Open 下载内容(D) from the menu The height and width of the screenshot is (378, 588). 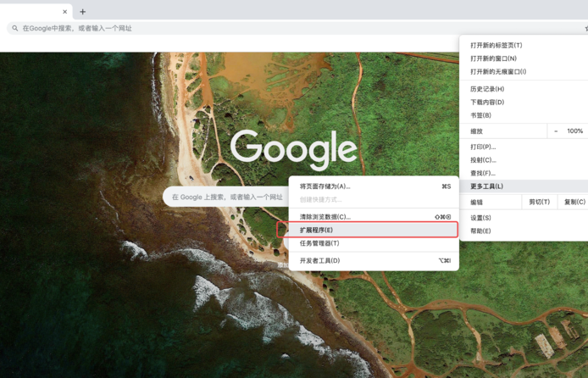tap(487, 103)
